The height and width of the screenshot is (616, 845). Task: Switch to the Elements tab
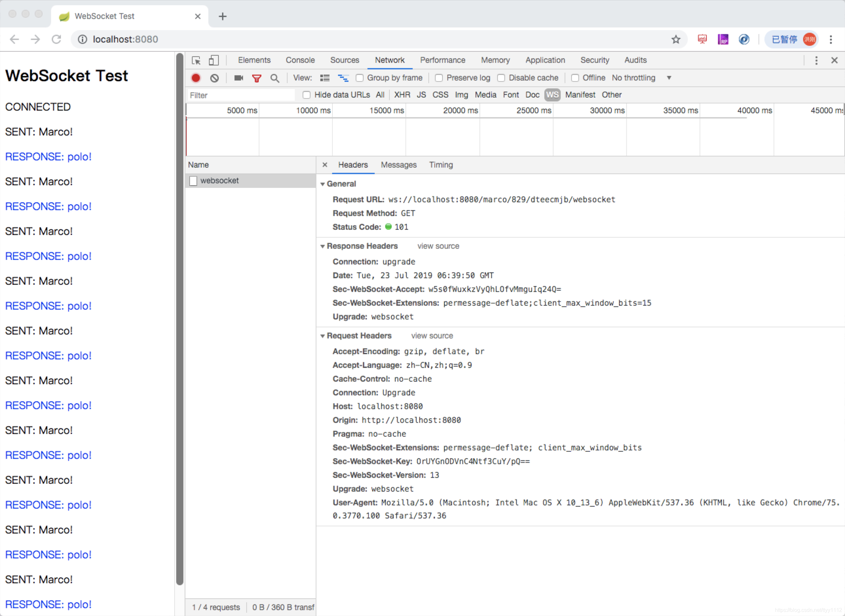[254, 61]
